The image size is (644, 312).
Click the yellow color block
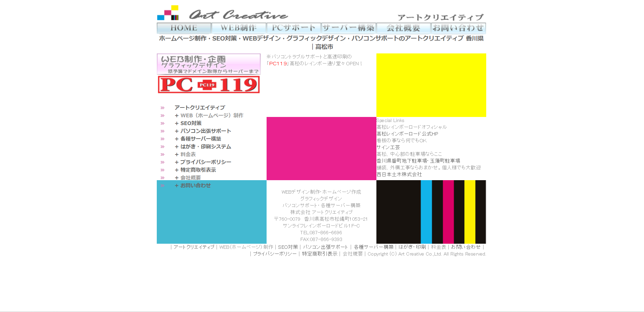431,85
